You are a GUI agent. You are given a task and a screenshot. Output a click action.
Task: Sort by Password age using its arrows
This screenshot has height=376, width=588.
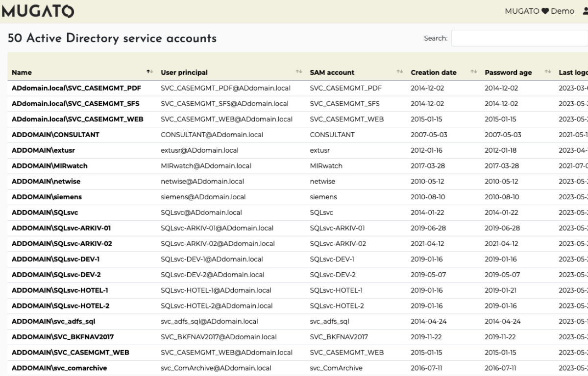point(548,72)
